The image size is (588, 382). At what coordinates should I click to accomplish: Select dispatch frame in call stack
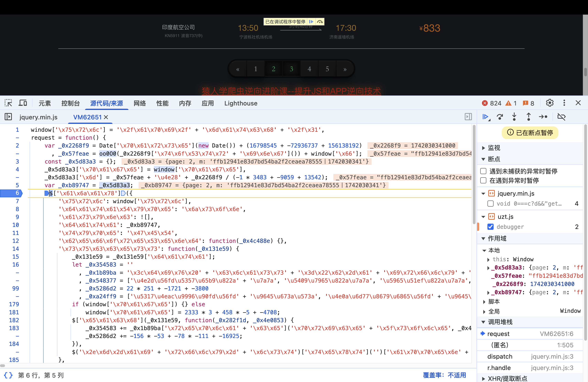(x=500, y=356)
